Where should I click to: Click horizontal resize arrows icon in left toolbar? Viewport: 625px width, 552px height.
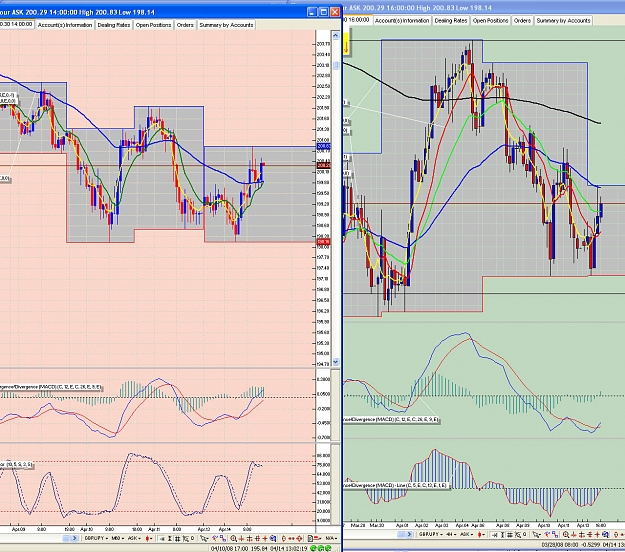coord(291,538)
